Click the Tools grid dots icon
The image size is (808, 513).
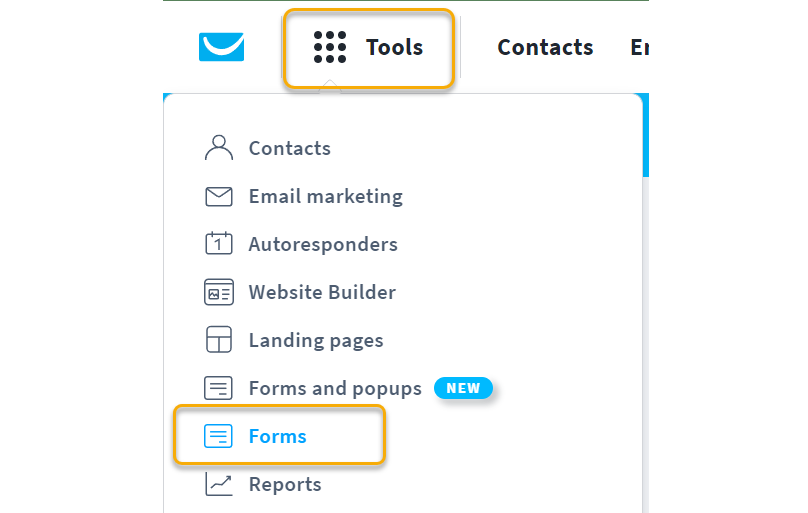pyautogui.click(x=330, y=47)
